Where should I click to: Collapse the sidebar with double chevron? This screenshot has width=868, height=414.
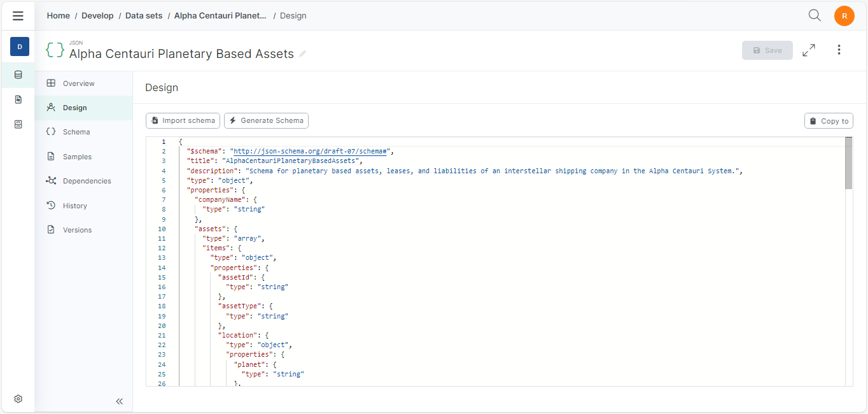click(119, 401)
